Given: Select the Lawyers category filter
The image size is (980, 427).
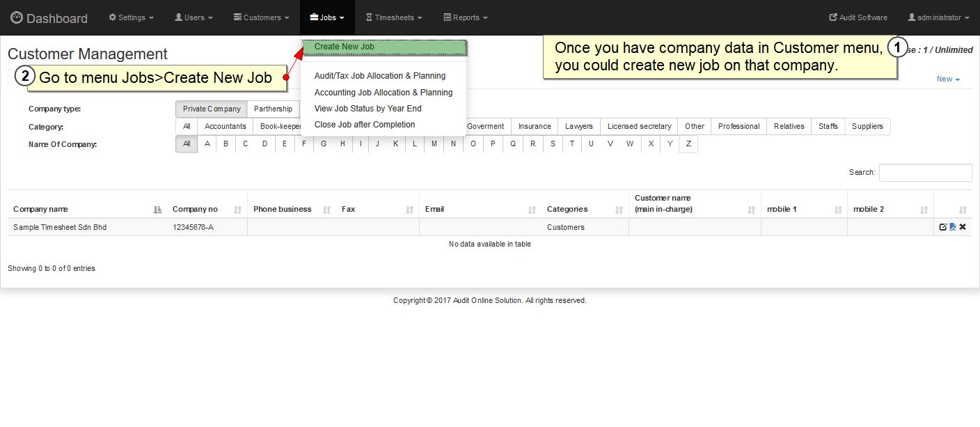Looking at the screenshot, I should point(578,127).
